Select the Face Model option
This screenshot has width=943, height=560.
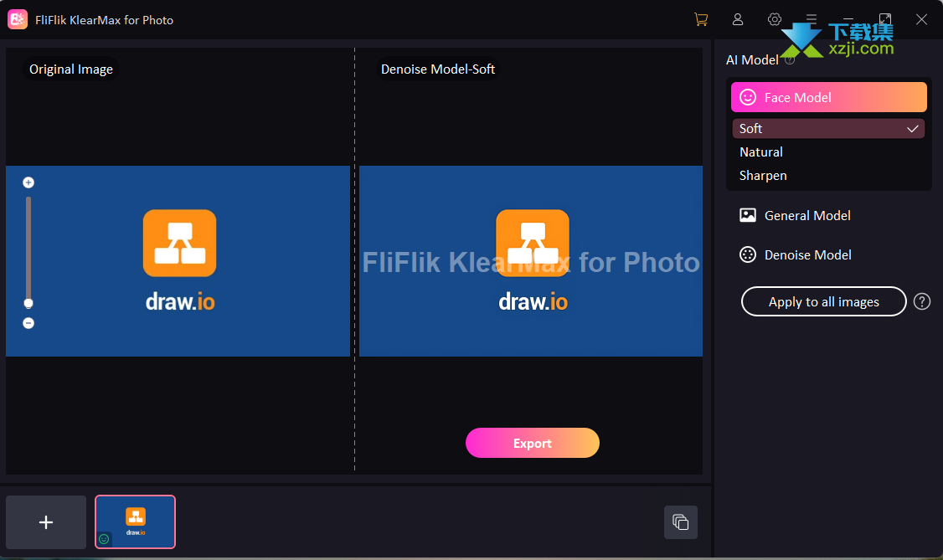[829, 97]
